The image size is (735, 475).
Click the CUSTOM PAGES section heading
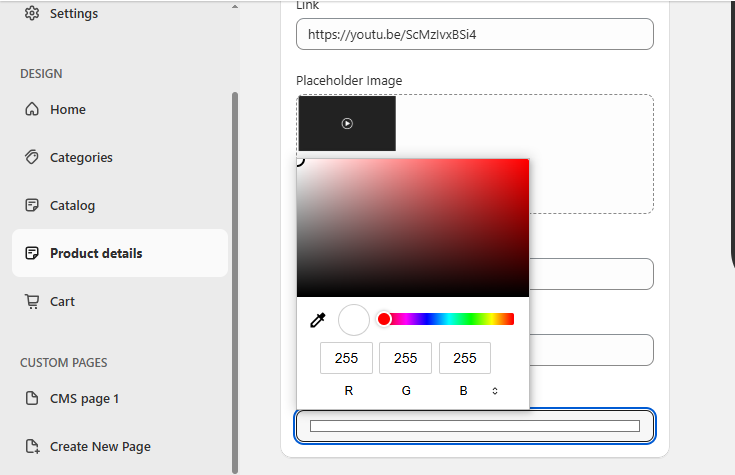point(64,362)
